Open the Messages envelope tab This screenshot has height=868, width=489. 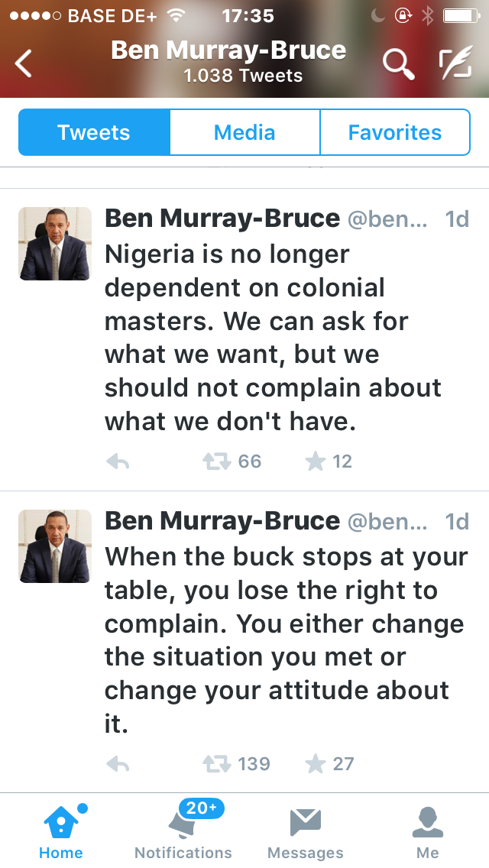point(306,831)
